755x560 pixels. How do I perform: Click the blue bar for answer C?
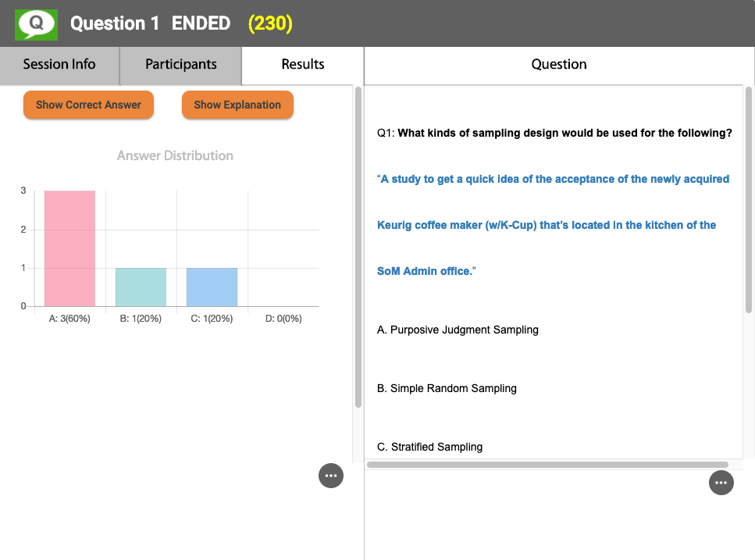212,287
